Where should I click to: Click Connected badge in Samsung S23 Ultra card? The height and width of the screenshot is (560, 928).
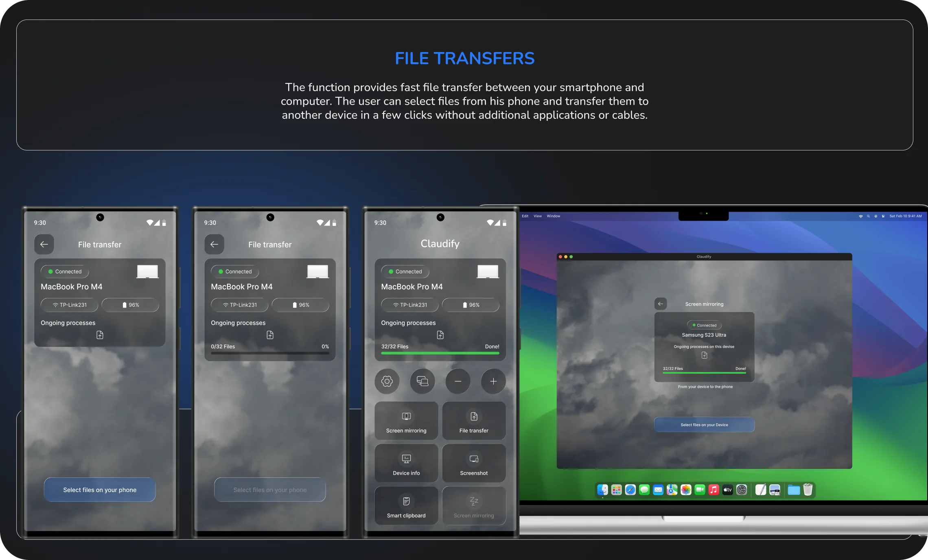(704, 325)
